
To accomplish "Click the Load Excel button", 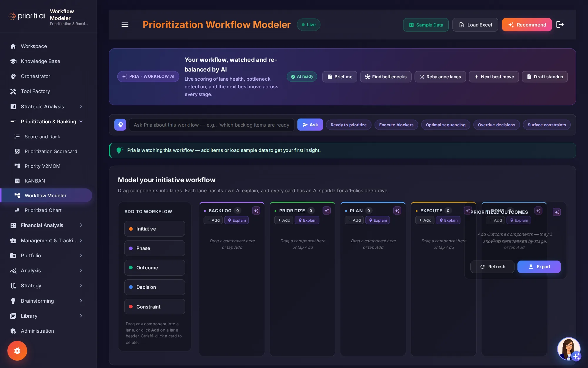I will [x=475, y=25].
